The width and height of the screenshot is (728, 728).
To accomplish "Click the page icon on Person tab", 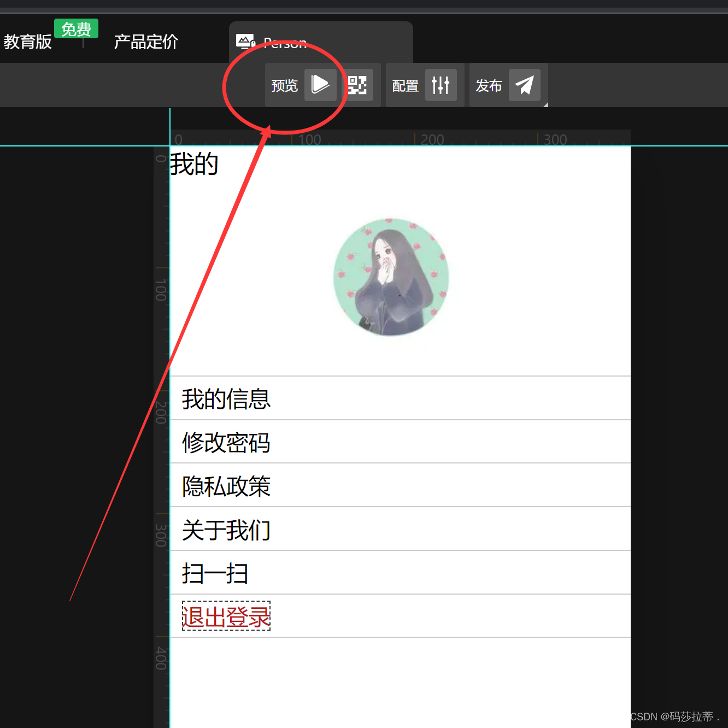I will 245,42.
